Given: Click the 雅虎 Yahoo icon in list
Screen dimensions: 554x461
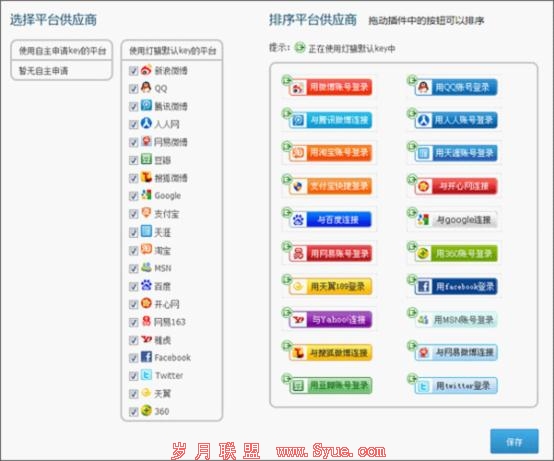Looking at the screenshot, I should pyautogui.click(x=146, y=339).
